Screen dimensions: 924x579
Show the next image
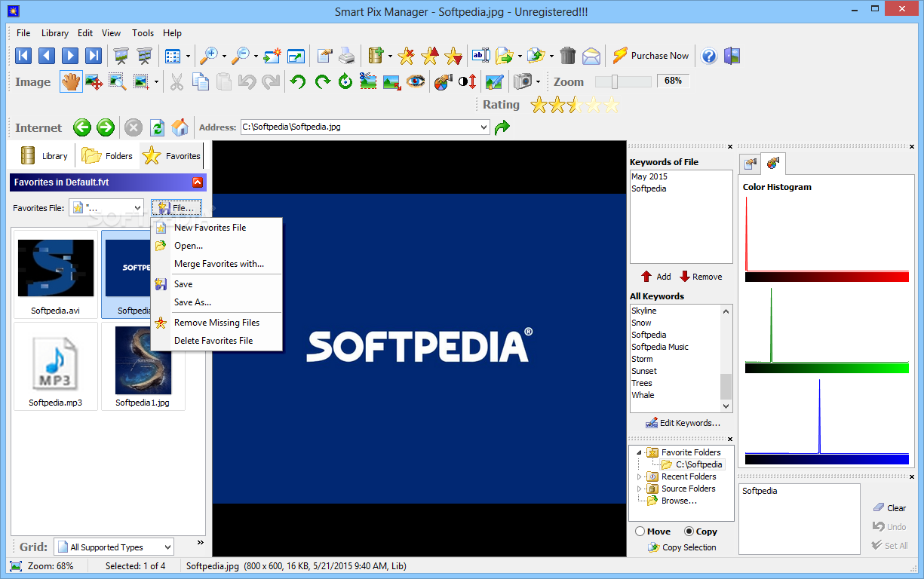(70, 56)
